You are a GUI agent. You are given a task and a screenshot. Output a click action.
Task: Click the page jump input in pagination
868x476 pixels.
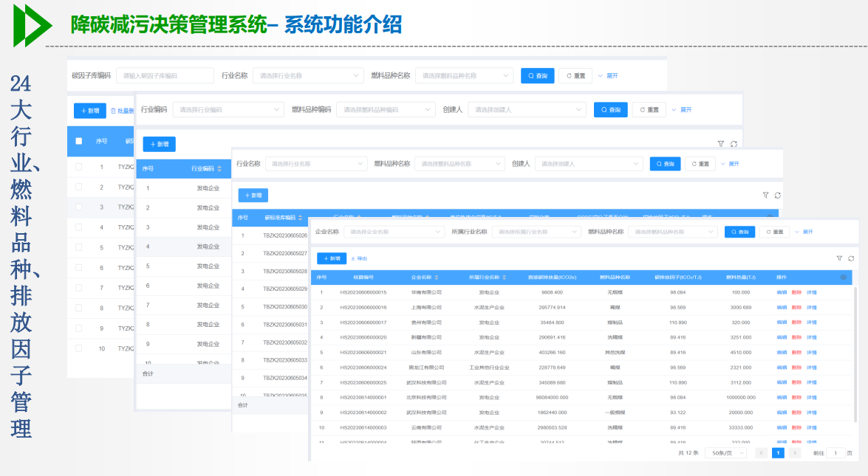(x=835, y=453)
